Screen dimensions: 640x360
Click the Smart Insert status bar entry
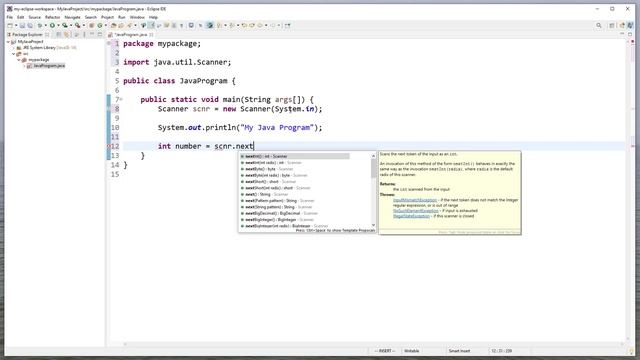tap(459, 351)
